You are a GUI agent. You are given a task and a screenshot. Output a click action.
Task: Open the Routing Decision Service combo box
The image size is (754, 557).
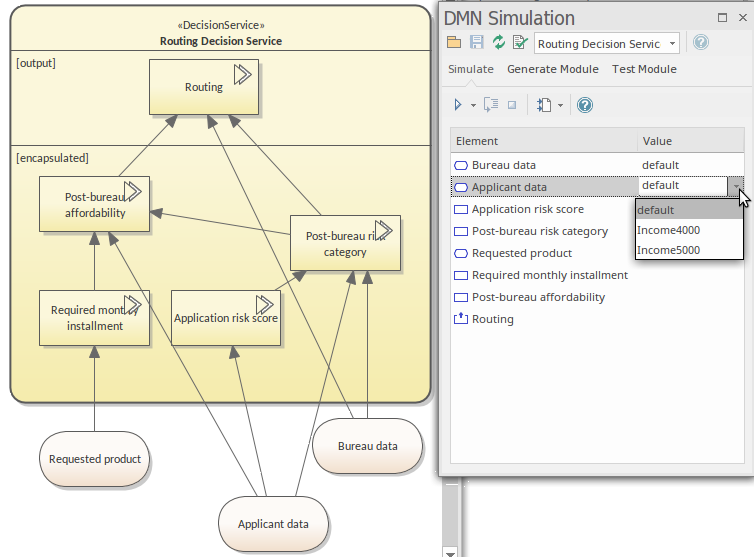coord(607,43)
